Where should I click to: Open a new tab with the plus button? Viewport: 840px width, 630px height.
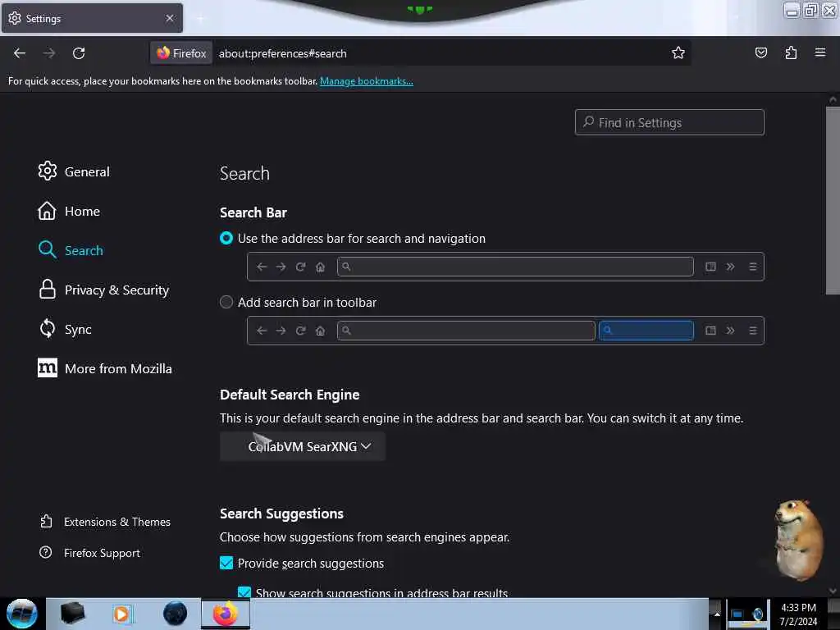(x=200, y=19)
